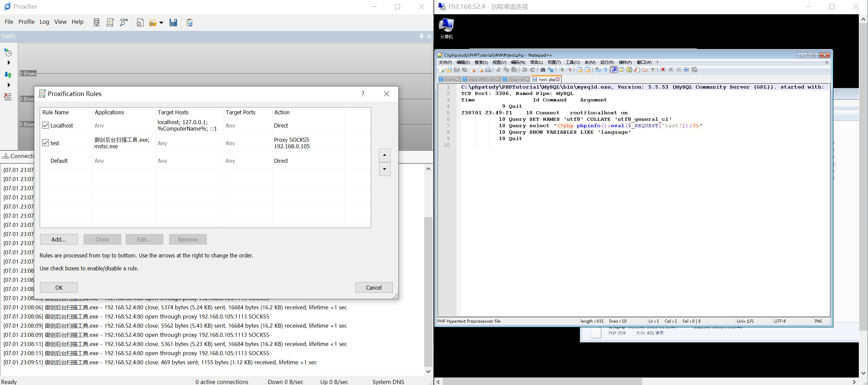Click the up/down traffic arrows icon
This screenshot has width=868, height=385.
click(x=8, y=75)
